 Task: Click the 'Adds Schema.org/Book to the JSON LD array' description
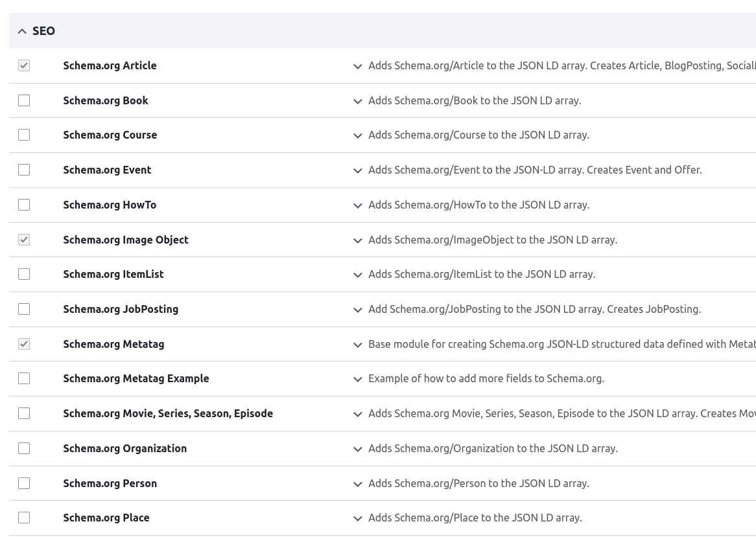click(x=475, y=100)
